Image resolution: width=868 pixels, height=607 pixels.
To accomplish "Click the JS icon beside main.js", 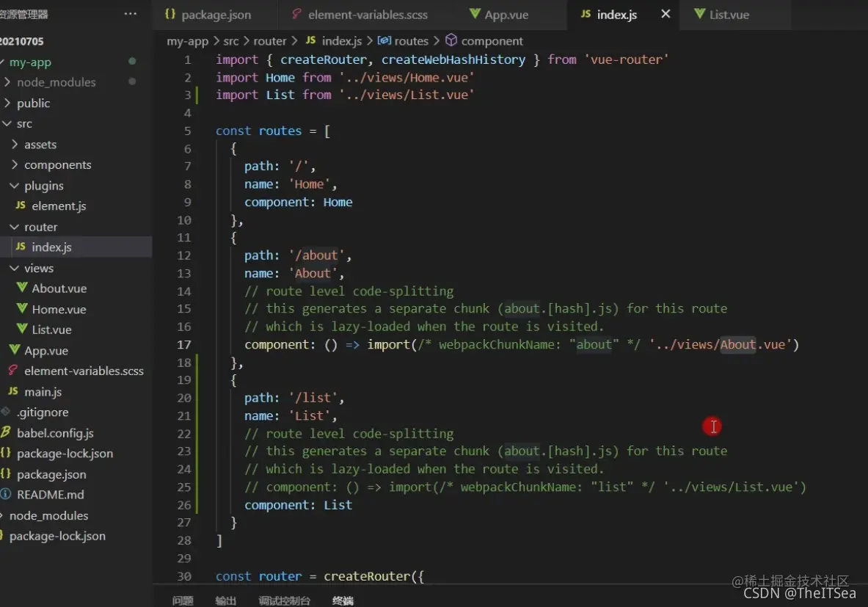I will [13, 391].
